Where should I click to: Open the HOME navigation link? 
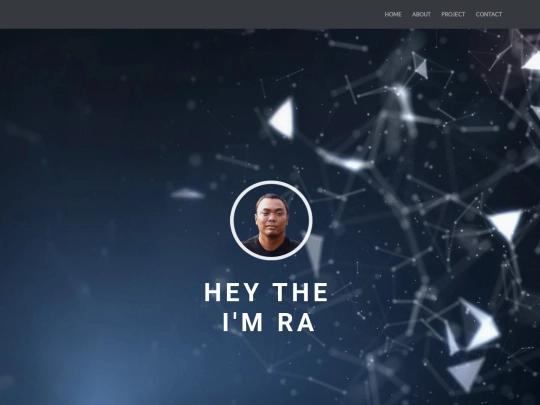pyautogui.click(x=393, y=14)
